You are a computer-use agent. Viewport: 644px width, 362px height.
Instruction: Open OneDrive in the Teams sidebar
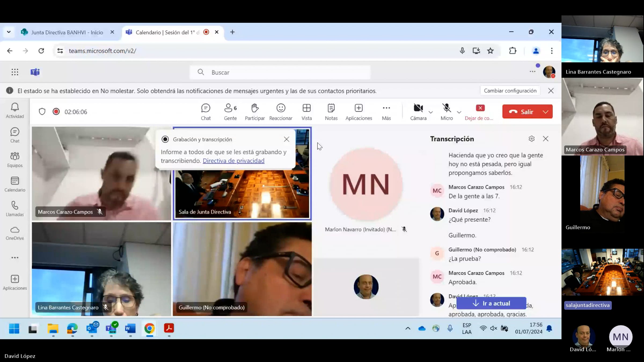[x=15, y=233]
